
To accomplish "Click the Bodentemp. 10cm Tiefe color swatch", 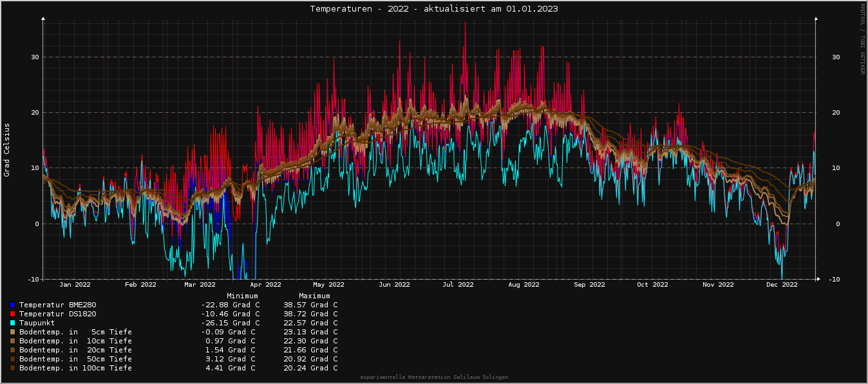I will coord(12,341).
